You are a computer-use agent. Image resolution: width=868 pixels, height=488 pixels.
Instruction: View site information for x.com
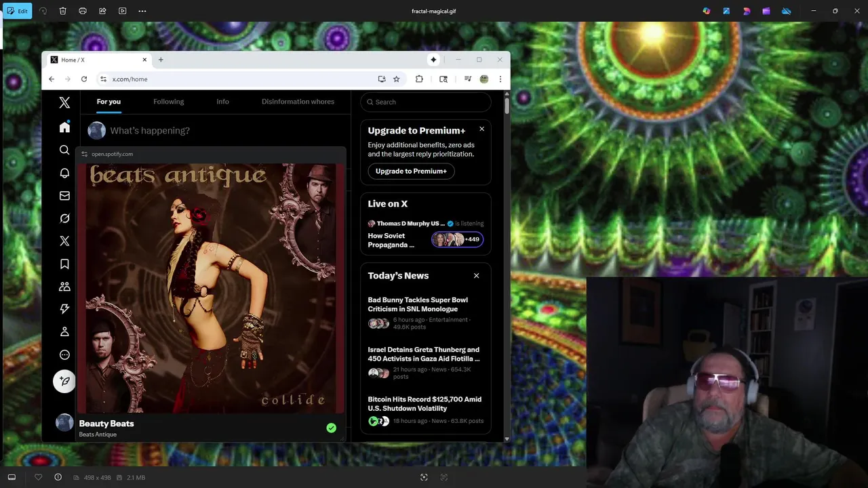pyautogui.click(x=103, y=79)
